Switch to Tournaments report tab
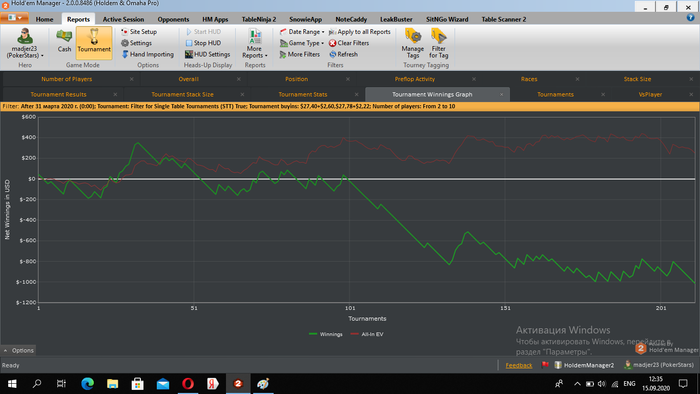This screenshot has height=394, width=700. [x=555, y=95]
